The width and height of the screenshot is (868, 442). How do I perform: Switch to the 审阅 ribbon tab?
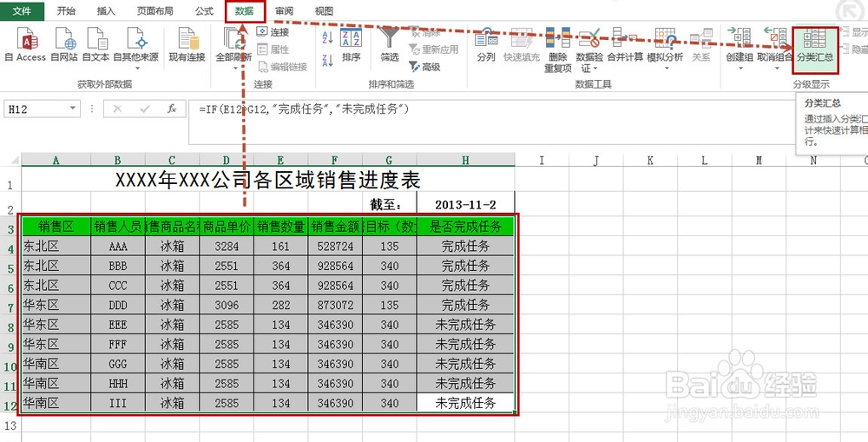[x=285, y=10]
